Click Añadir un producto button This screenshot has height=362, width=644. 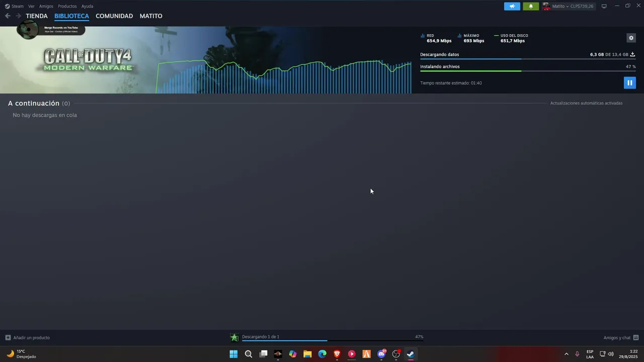(x=27, y=337)
